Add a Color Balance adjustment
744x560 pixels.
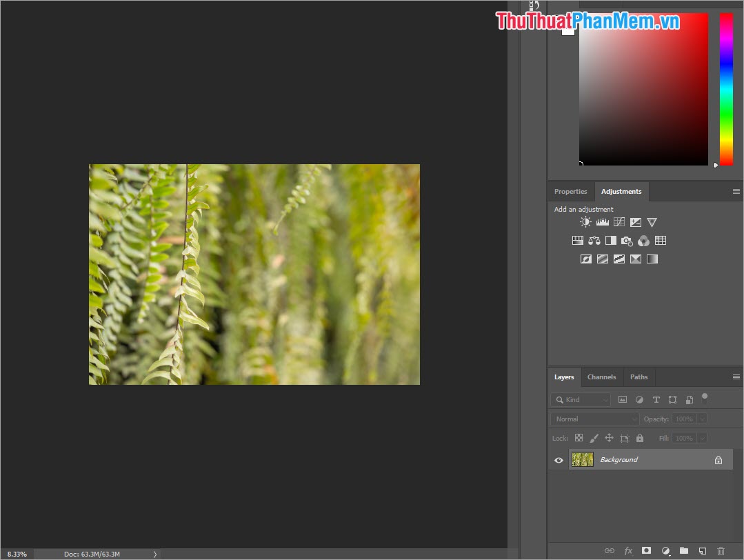click(594, 240)
